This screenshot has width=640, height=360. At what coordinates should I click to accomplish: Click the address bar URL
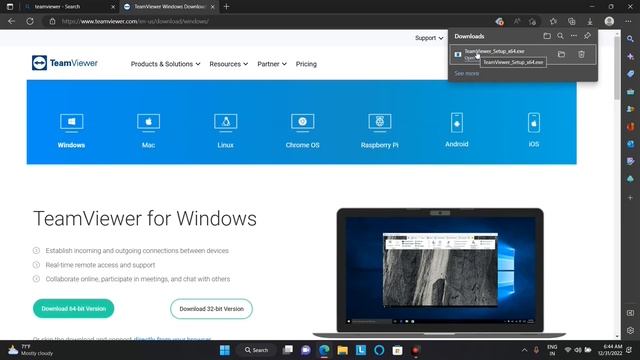coord(135,21)
